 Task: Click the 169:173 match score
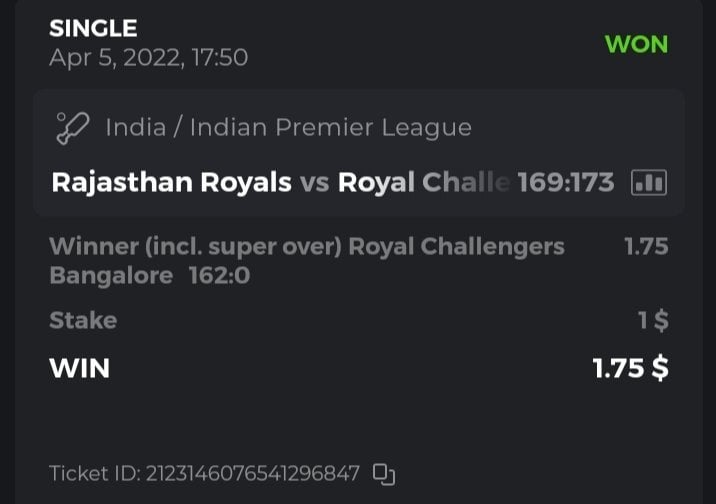566,183
